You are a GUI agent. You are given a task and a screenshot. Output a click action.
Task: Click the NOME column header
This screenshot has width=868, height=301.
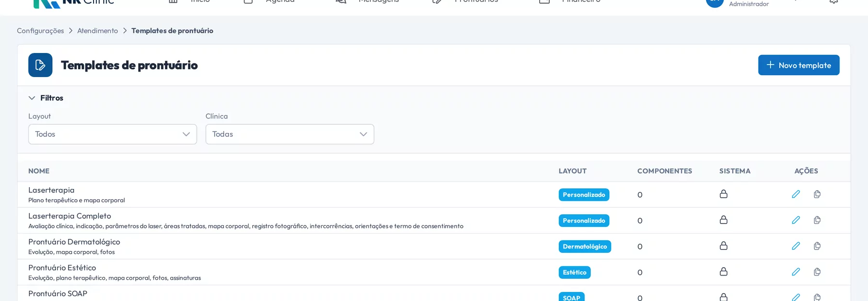[x=39, y=171]
